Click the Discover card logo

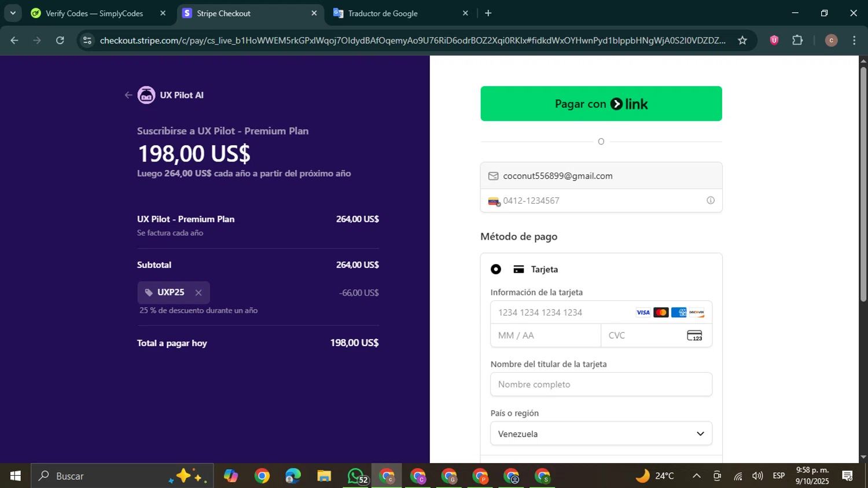[x=697, y=313]
